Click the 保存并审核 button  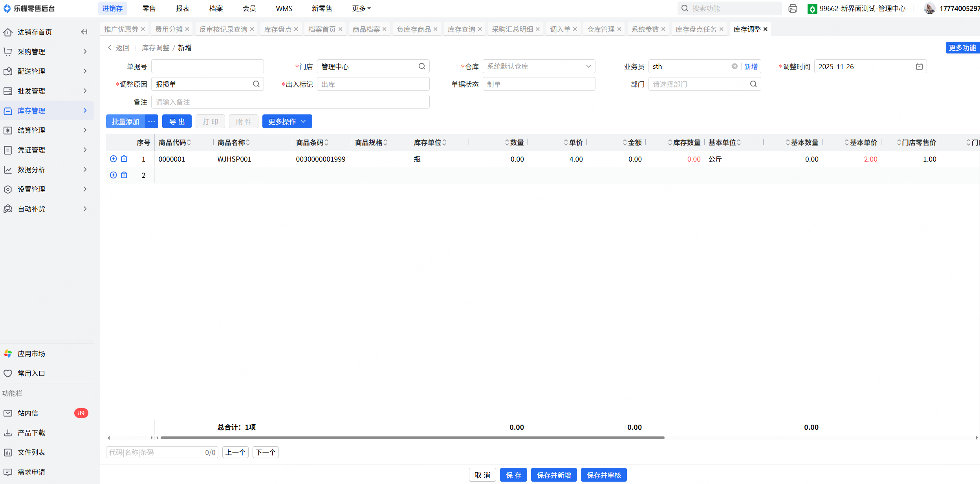pyautogui.click(x=603, y=475)
